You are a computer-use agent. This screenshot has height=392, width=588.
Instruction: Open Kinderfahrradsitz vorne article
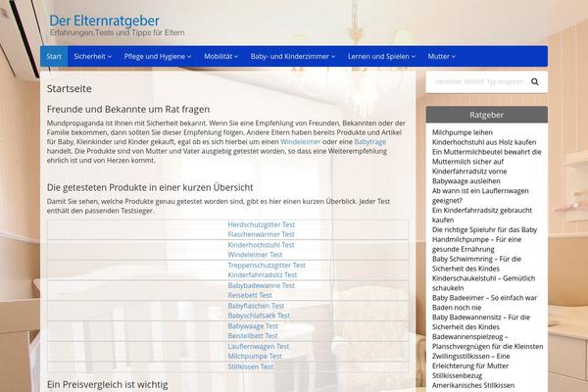point(469,171)
